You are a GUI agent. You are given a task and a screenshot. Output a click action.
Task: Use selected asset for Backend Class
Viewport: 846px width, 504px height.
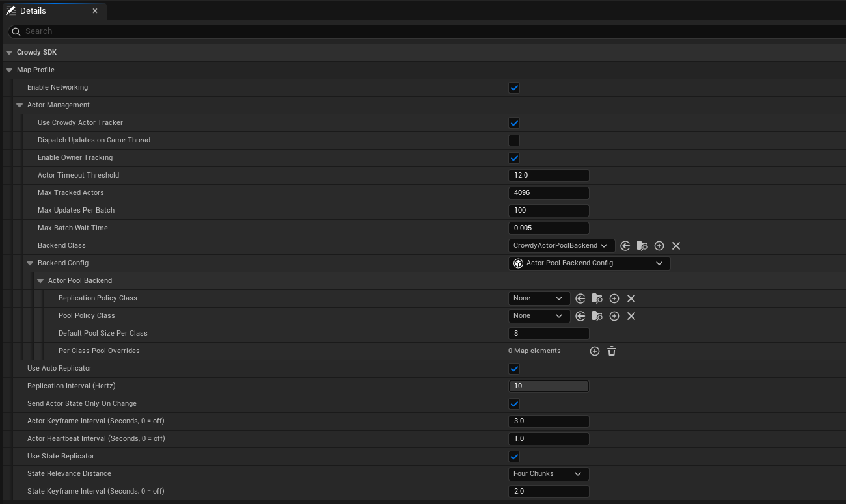coord(625,246)
